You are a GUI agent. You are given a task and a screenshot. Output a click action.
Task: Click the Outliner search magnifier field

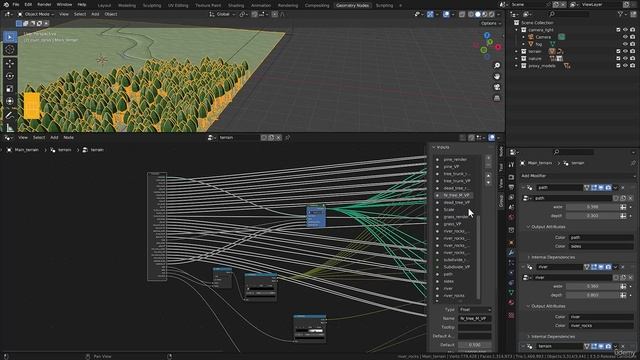tap(569, 14)
